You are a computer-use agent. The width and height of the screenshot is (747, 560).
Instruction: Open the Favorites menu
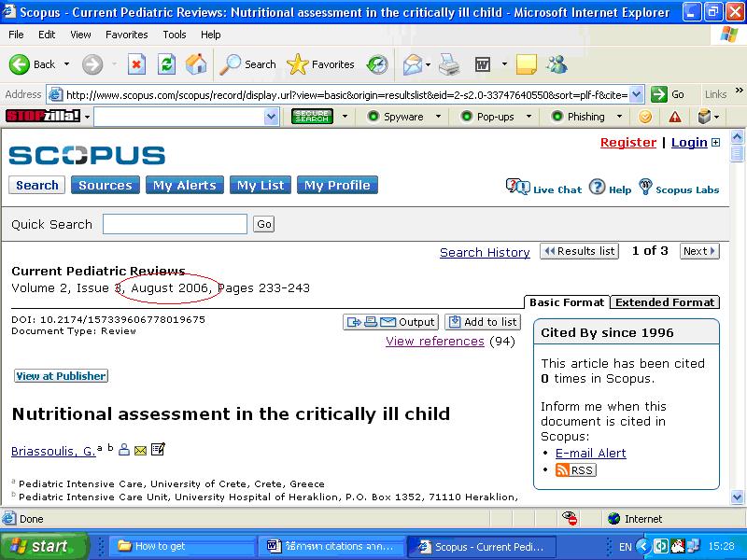click(x=127, y=35)
